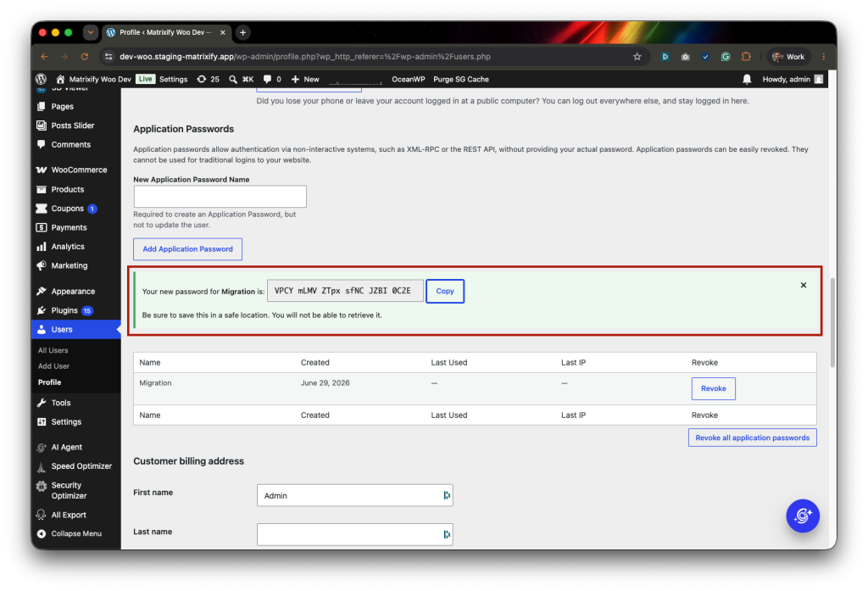The width and height of the screenshot is (868, 591).
Task: Expand the tab search dropdown arrow
Action: coord(90,33)
